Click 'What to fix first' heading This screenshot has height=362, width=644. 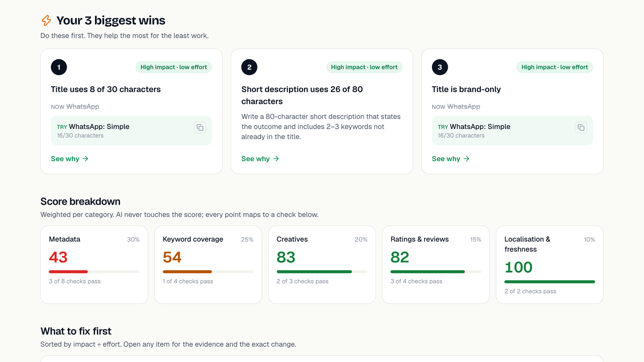pyautogui.click(x=76, y=331)
